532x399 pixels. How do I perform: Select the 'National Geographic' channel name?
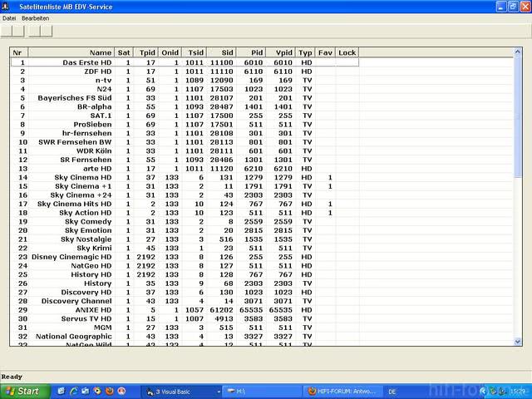74,336
